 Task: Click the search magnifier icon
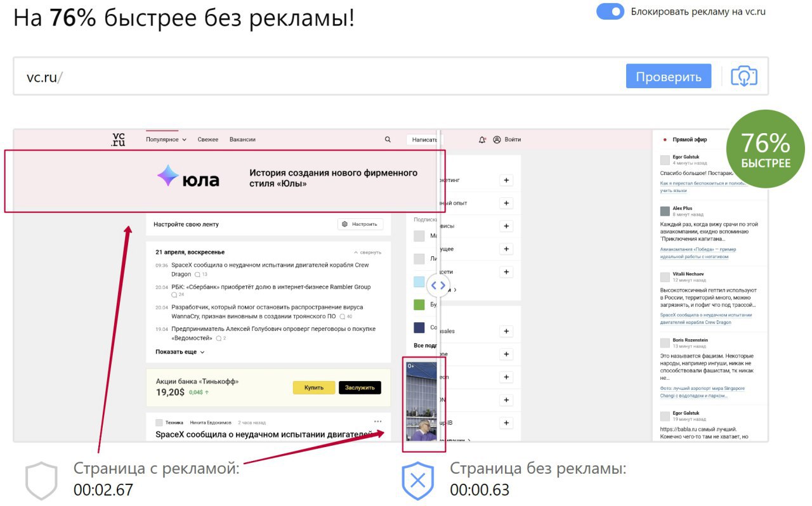[388, 139]
